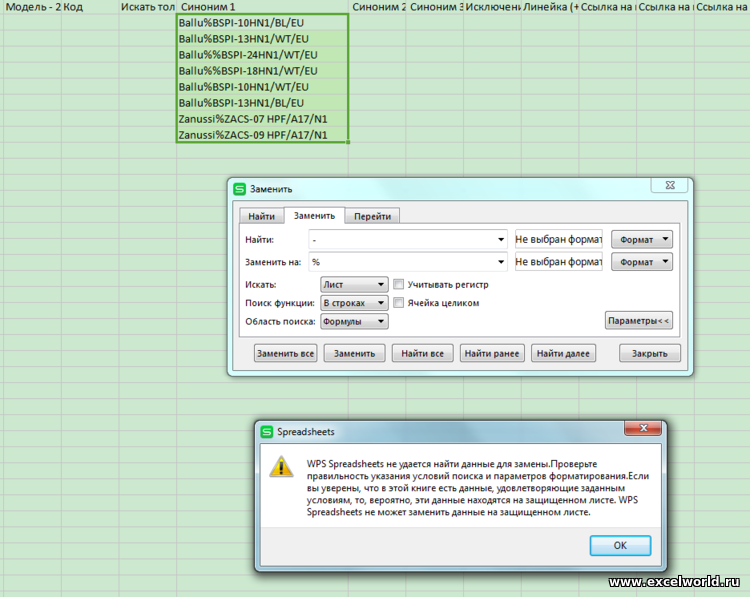This screenshot has width=750, height=597.
Task: Click the Синоним 2 header cell
Action: 377,7
